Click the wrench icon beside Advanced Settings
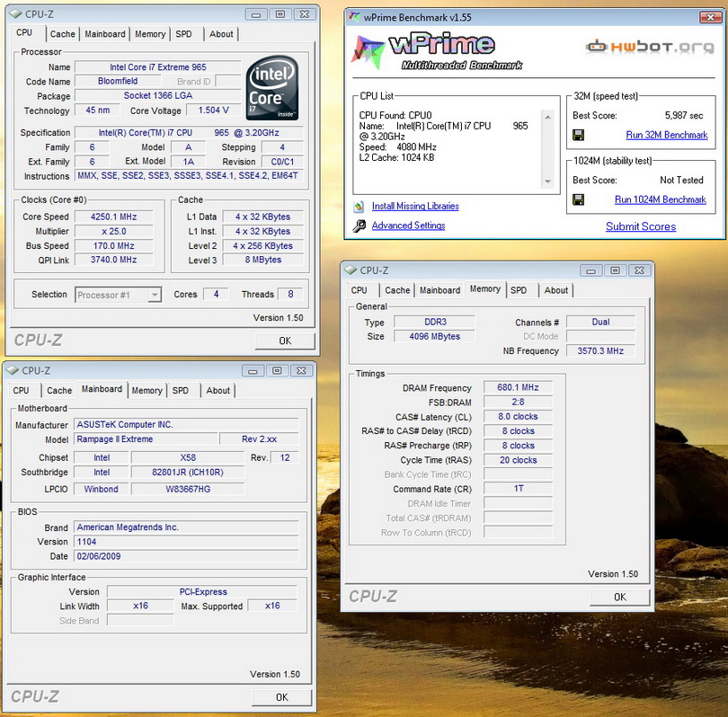The width and height of the screenshot is (728, 717). [359, 226]
